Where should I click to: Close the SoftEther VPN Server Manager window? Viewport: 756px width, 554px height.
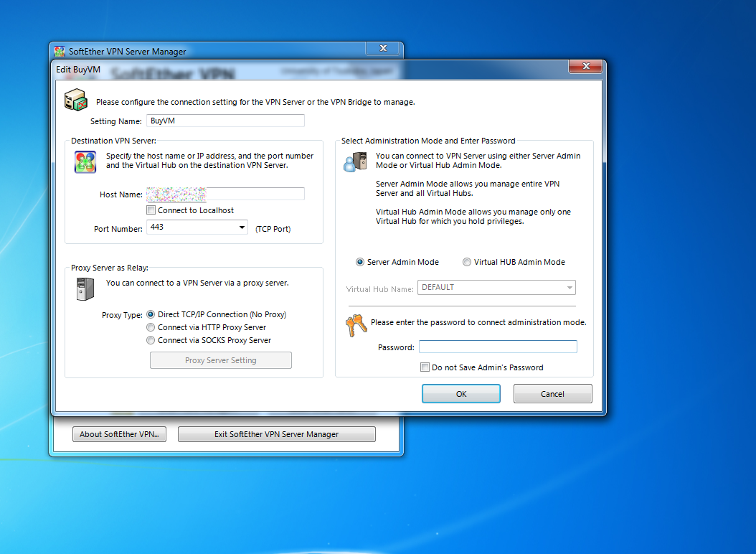(383, 48)
